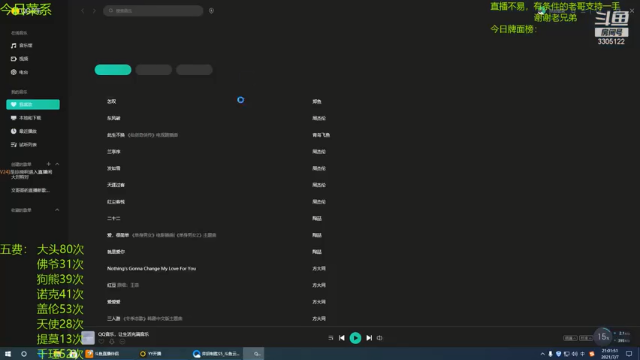Click the microphone tray icon
This screenshot has width=640, height=360.
(x=550, y=354)
